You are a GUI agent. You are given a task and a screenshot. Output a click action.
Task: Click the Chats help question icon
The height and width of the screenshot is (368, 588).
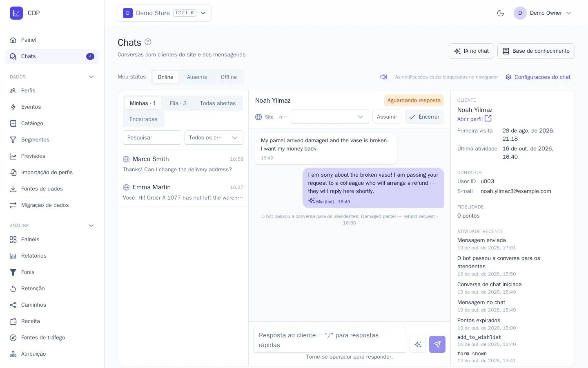tap(148, 42)
